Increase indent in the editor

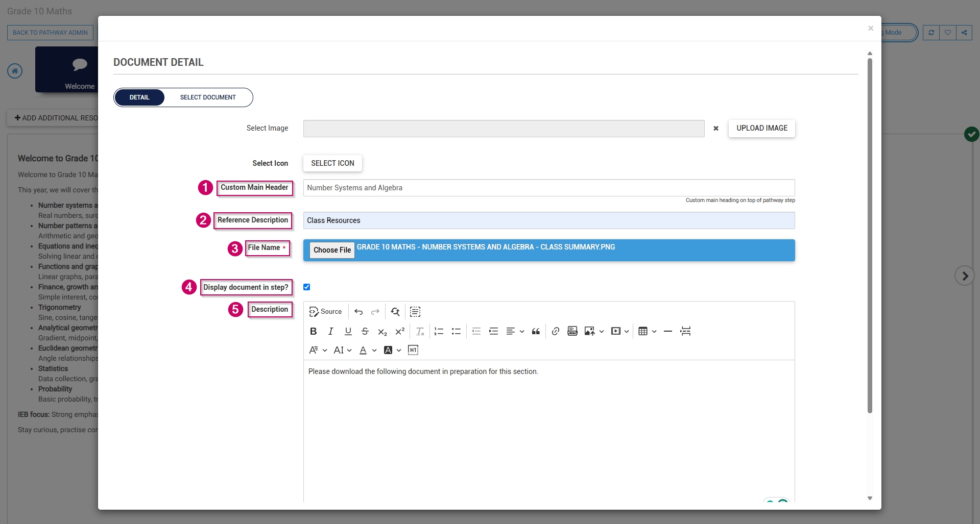pyautogui.click(x=493, y=331)
